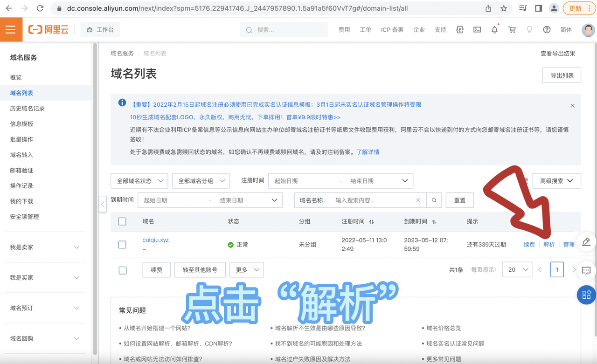Open browser side panel icon
The image size is (597, 364).
538,8
